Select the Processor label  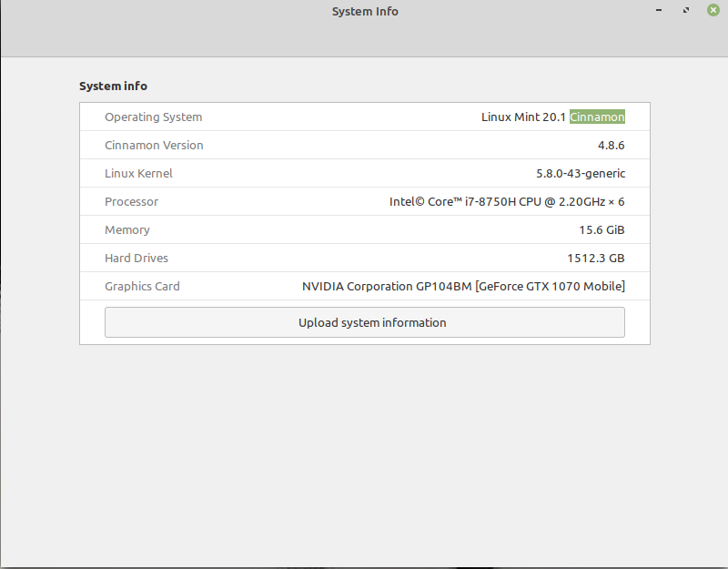(x=131, y=202)
